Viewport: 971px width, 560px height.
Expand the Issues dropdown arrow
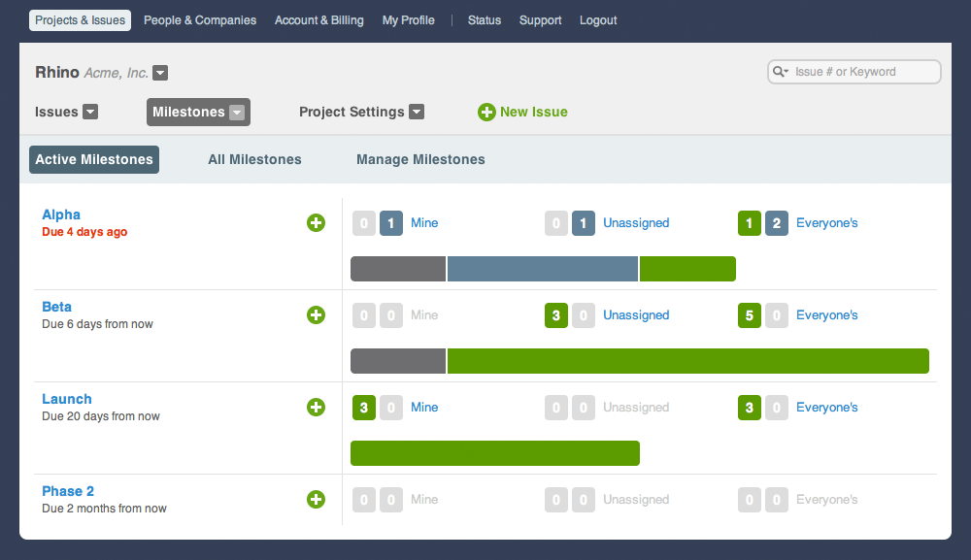click(x=90, y=112)
